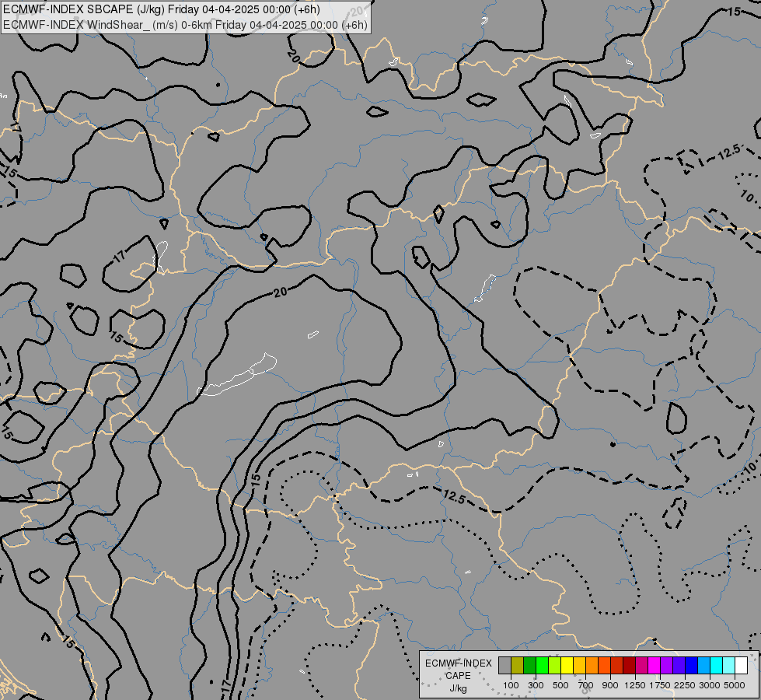Screen dimensions: 761x700
Task: Click the dark green legend swatch
Action: tap(529, 665)
